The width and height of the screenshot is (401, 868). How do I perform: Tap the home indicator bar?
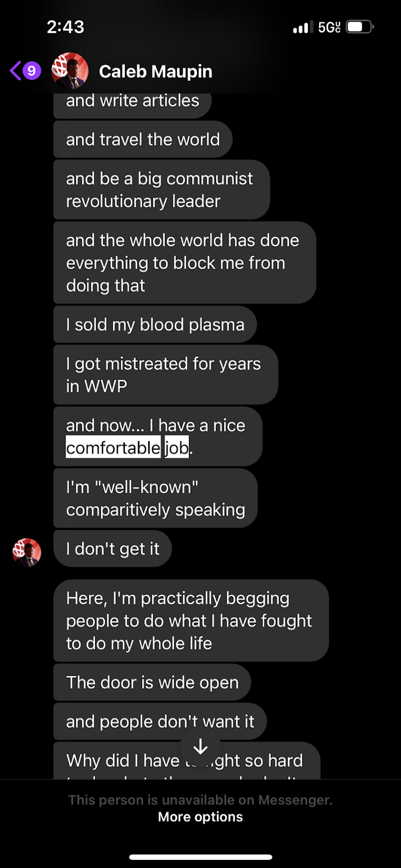pyautogui.click(x=200, y=857)
